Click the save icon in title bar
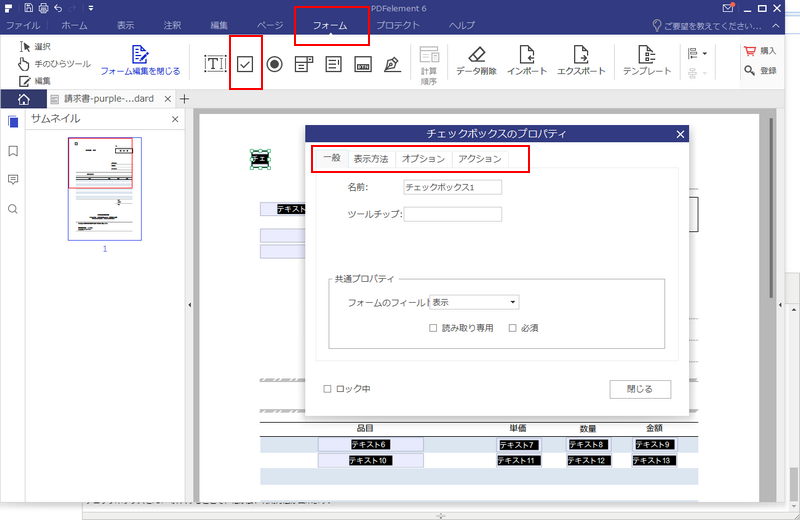800x520 pixels. pos(28,8)
